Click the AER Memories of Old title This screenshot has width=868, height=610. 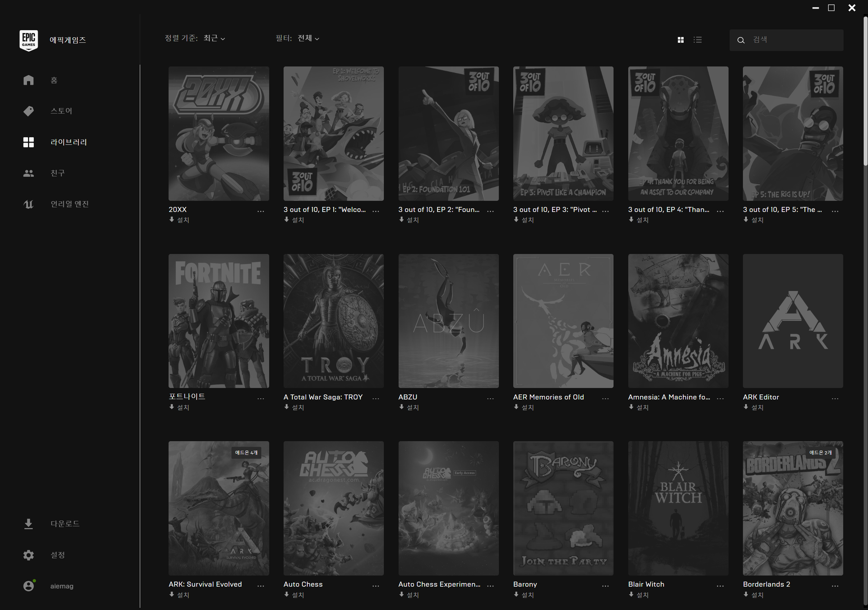pos(548,397)
